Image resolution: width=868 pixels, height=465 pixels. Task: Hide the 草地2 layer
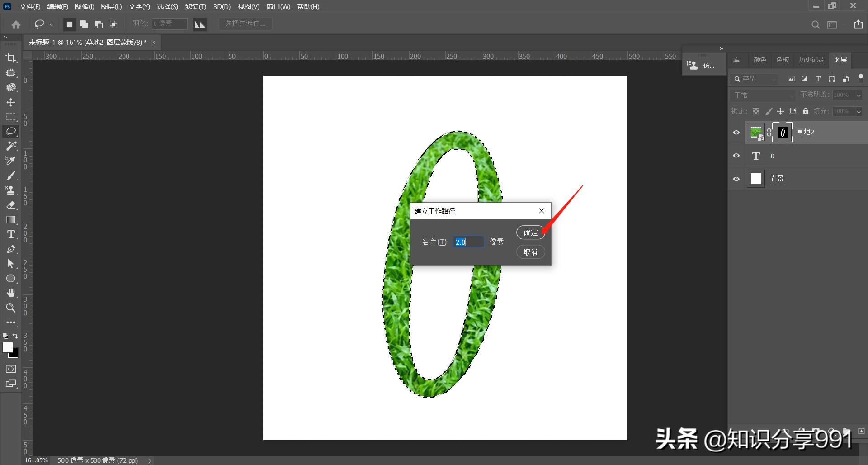pyautogui.click(x=736, y=132)
